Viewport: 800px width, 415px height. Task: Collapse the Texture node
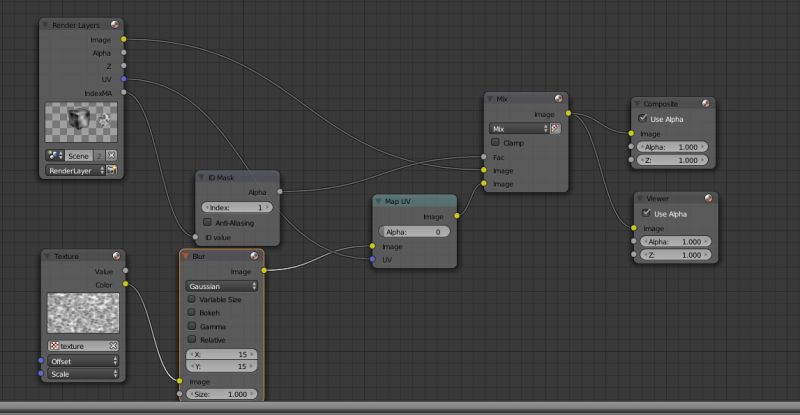tap(47, 256)
